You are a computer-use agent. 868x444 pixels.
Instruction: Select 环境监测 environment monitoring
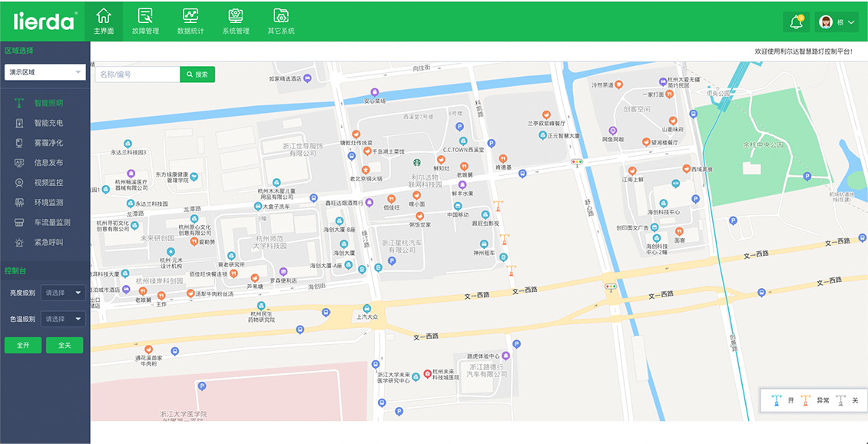pos(48,203)
